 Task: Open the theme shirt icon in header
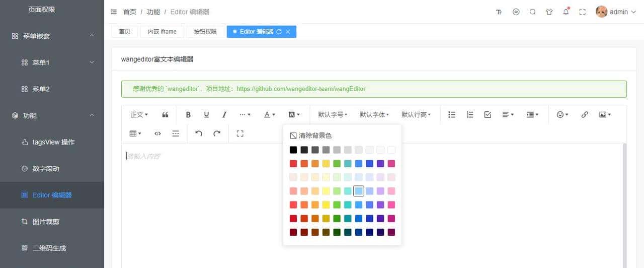pyautogui.click(x=549, y=12)
